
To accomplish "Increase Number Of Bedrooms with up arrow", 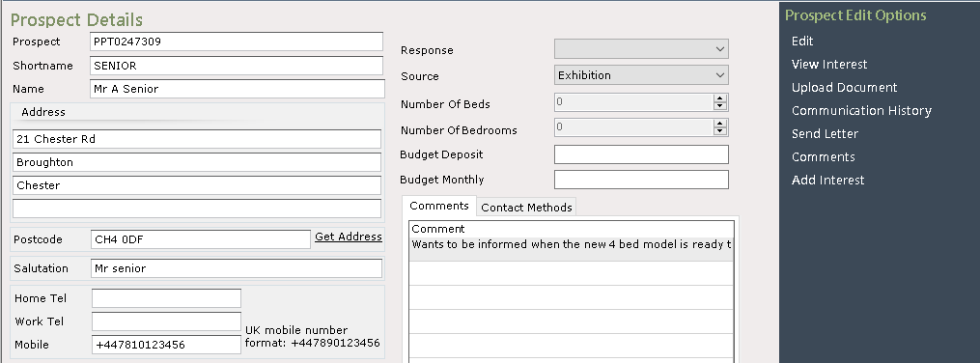I will click(720, 124).
